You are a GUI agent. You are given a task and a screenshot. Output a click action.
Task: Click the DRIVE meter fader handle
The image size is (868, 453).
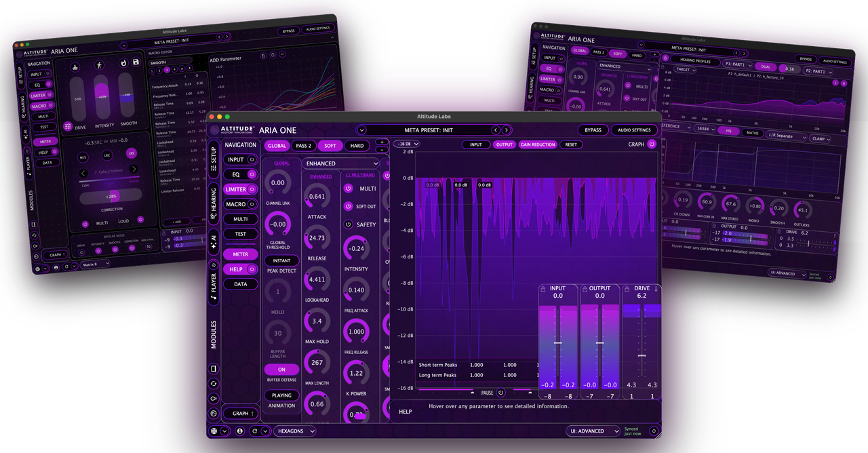[642, 355]
